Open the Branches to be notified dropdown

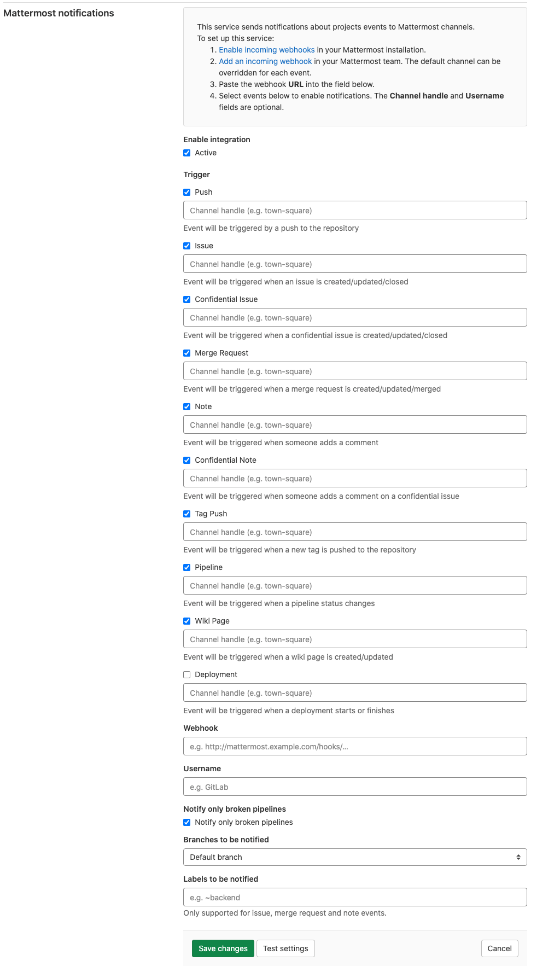(x=355, y=857)
